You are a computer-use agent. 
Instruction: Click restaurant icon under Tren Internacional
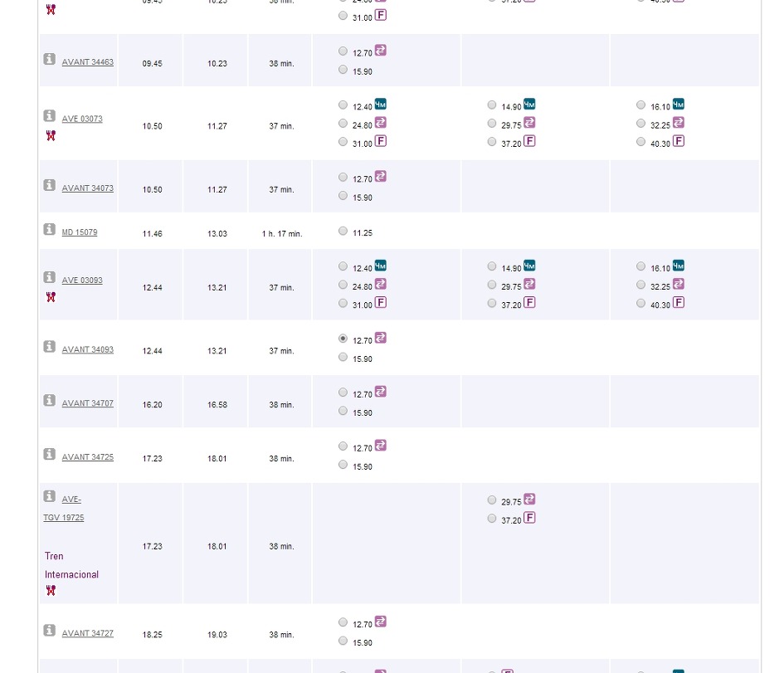[51, 591]
